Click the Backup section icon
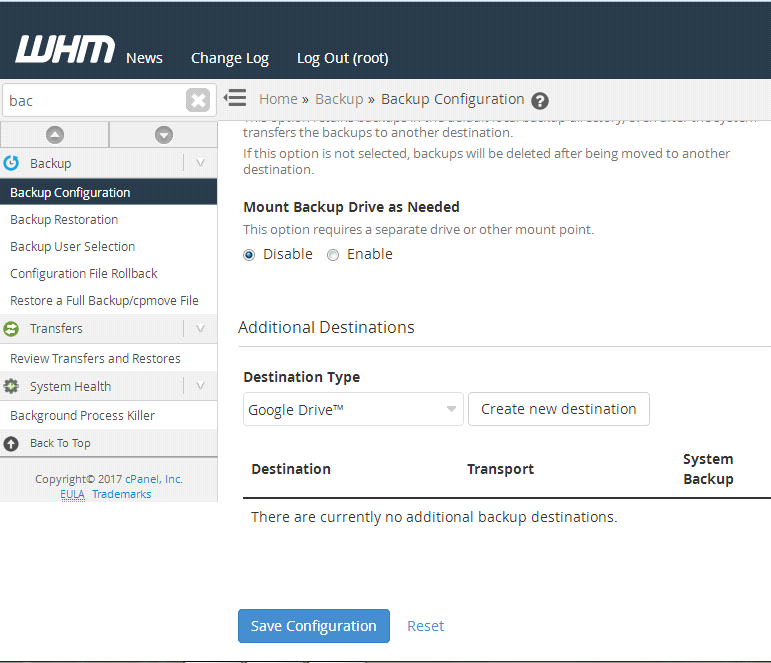 11,163
